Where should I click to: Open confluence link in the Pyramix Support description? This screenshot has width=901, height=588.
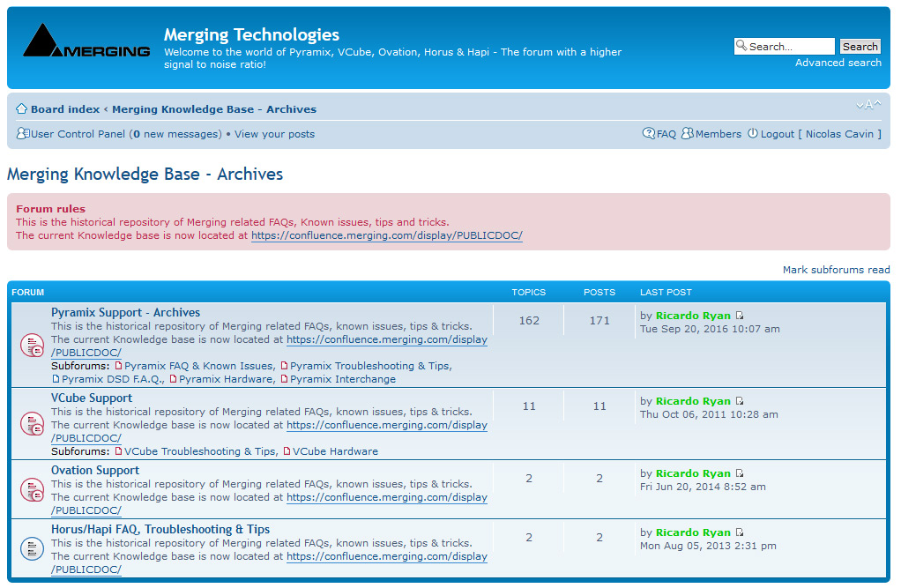coord(387,339)
